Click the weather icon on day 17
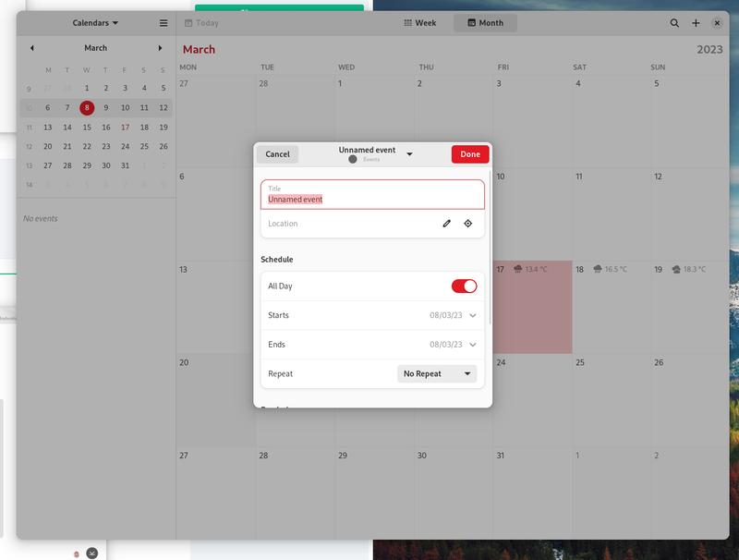Viewport: 739px width, 560px height. click(517, 269)
